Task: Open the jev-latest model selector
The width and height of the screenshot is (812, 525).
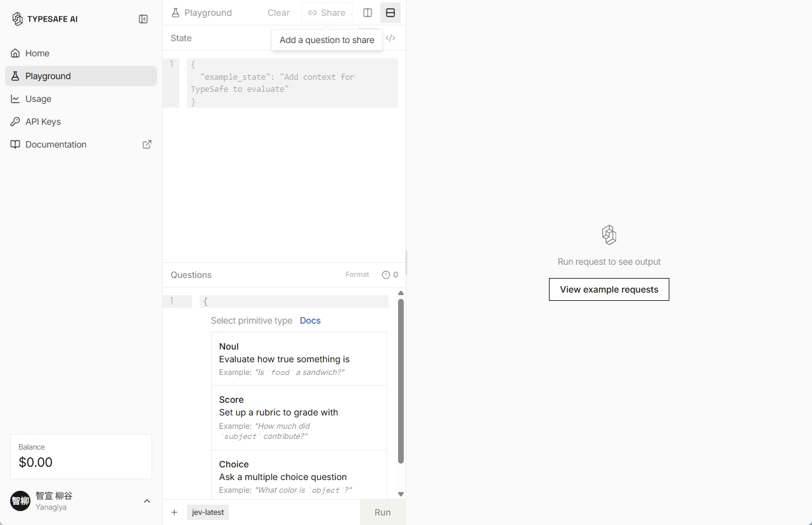Action: click(x=208, y=512)
